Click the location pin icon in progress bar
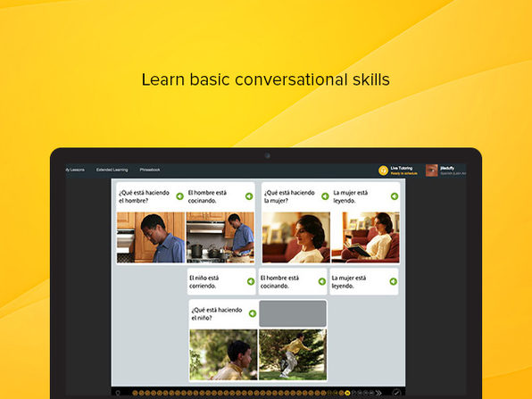The image size is (532, 399). [118, 394]
